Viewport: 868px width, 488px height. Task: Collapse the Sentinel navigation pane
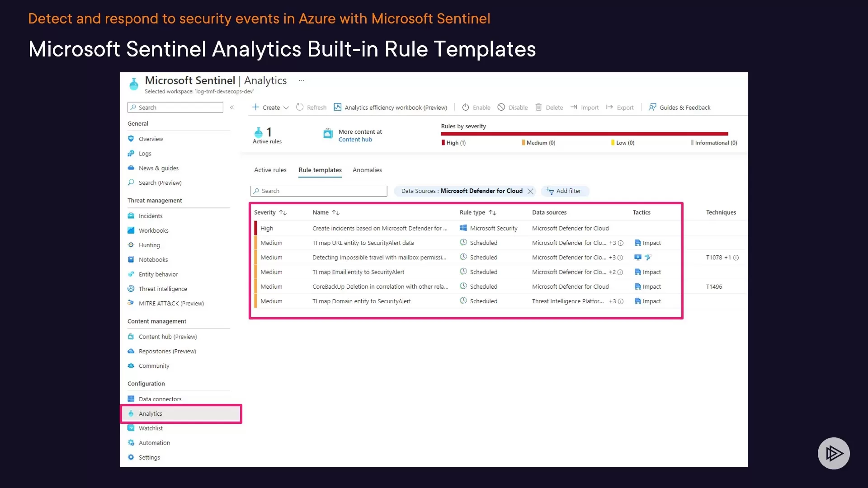pyautogui.click(x=232, y=108)
